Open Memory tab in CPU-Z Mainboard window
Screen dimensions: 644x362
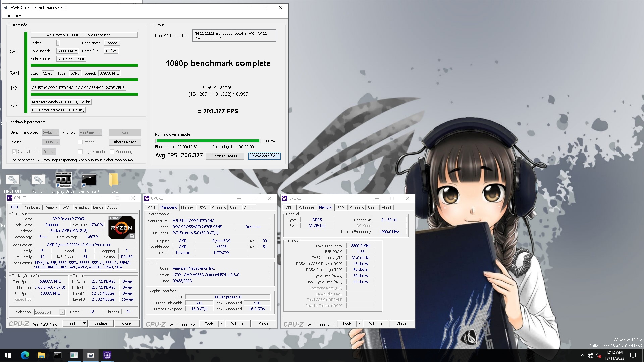tap(187, 208)
